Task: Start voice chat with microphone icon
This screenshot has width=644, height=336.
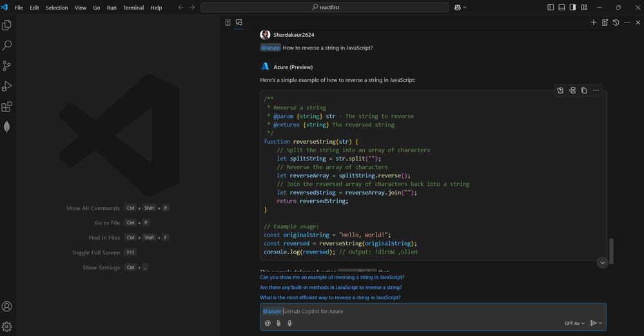Action: pos(289,323)
